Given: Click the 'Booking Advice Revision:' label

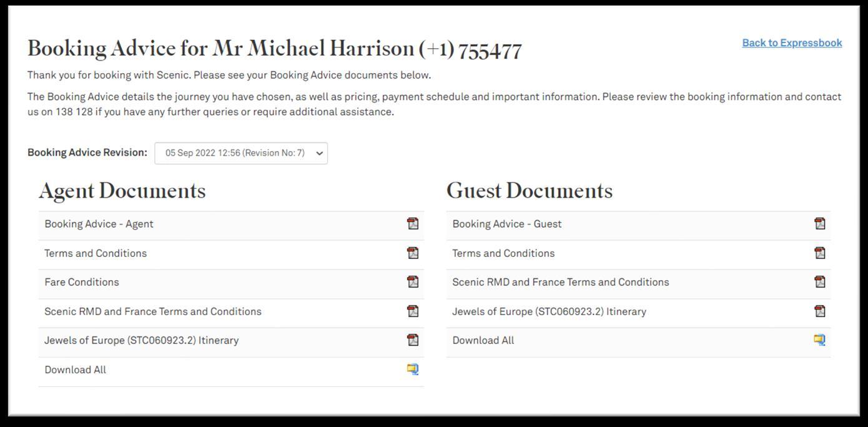Looking at the screenshot, I should coord(87,153).
